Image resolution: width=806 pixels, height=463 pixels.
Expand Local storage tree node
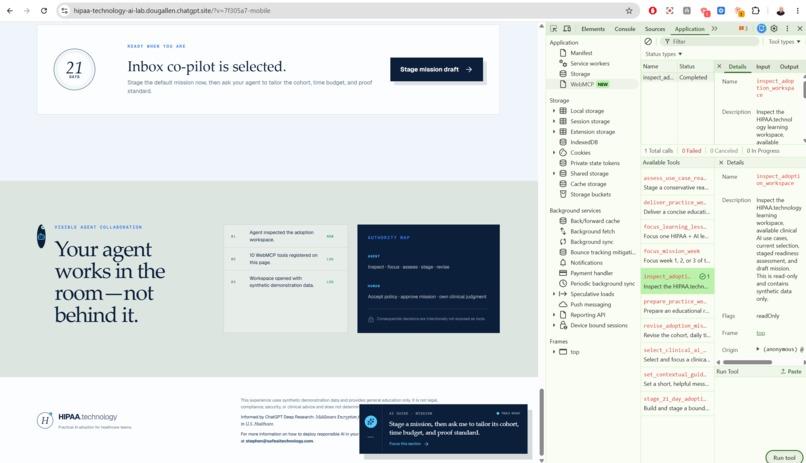click(x=554, y=111)
